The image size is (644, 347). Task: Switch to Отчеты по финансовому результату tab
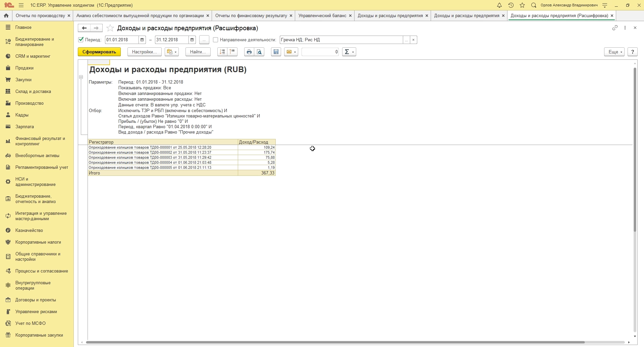click(x=251, y=16)
